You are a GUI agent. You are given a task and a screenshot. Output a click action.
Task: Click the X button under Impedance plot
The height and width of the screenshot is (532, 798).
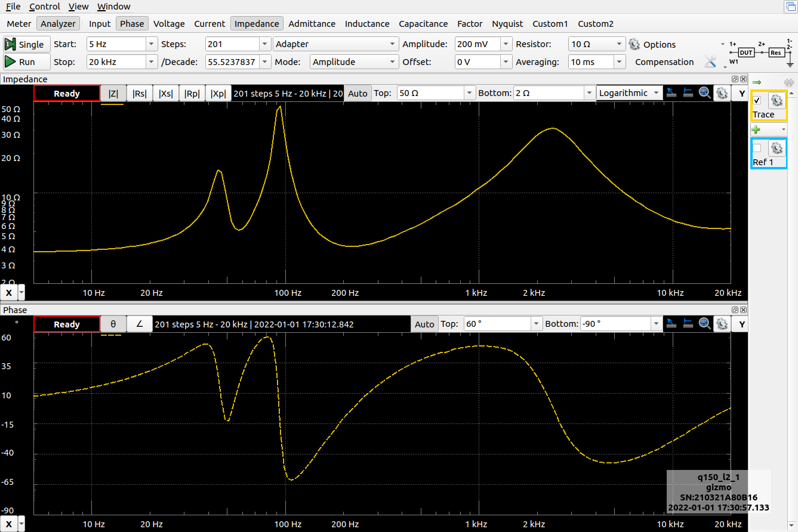[x=9, y=292]
